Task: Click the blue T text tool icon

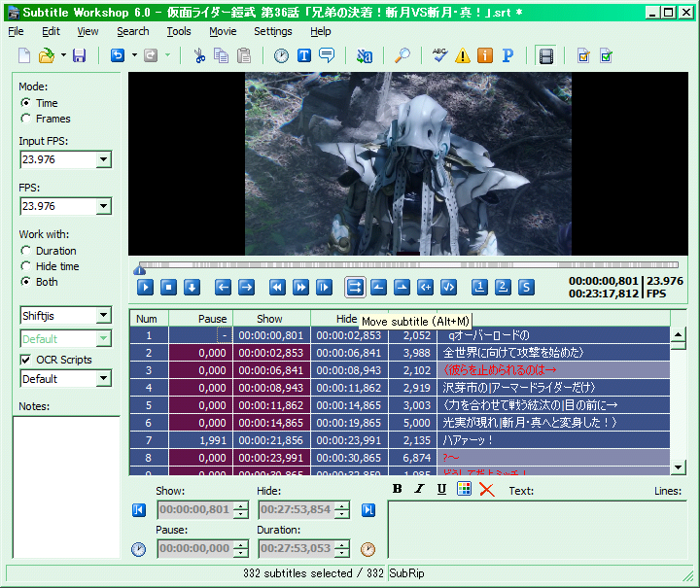Action: click(304, 55)
